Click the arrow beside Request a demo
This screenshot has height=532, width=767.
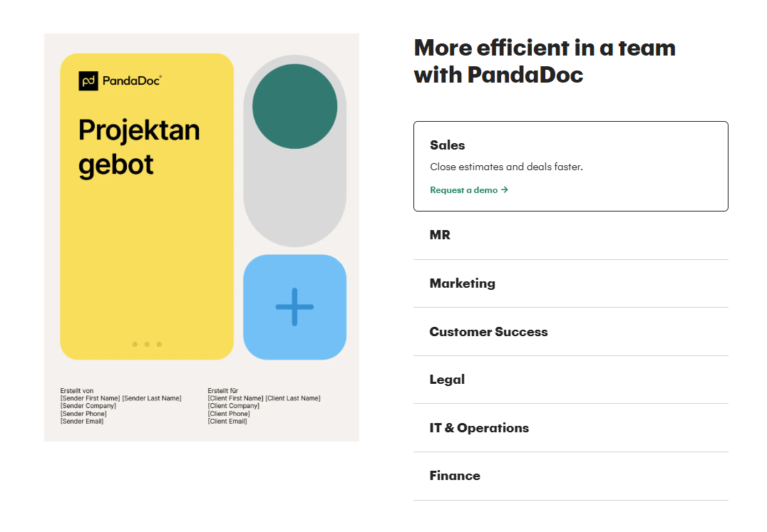click(x=505, y=190)
